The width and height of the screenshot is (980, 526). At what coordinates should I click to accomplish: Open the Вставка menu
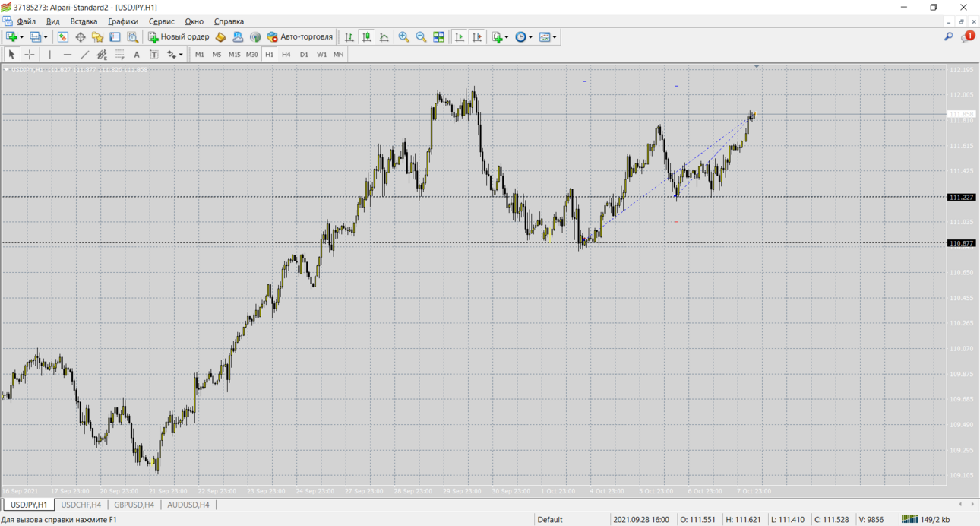click(84, 21)
